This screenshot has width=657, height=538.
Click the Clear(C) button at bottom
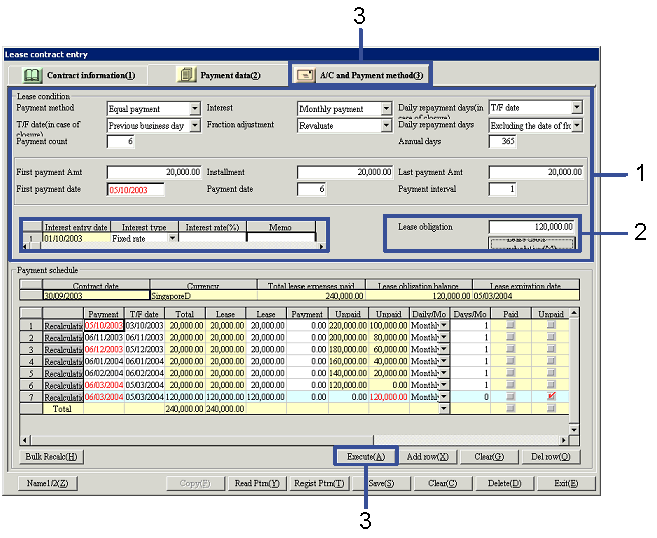point(442,484)
